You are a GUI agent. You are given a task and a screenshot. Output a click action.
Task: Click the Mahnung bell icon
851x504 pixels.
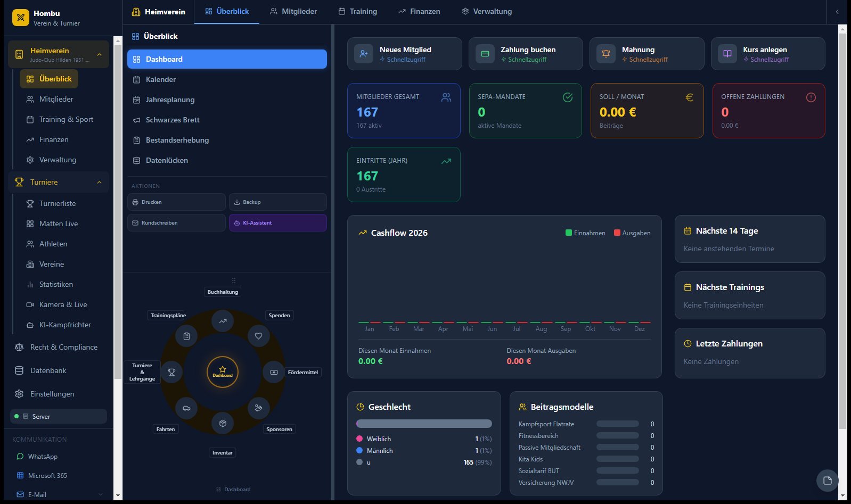(606, 54)
